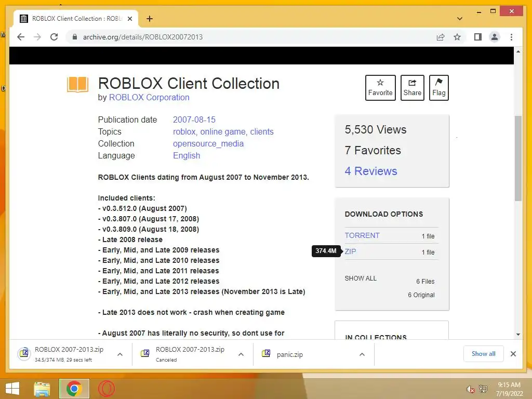Image resolution: width=532 pixels, height=399 pixels.
Task: Download the ZIP file link
Action: 351,251
